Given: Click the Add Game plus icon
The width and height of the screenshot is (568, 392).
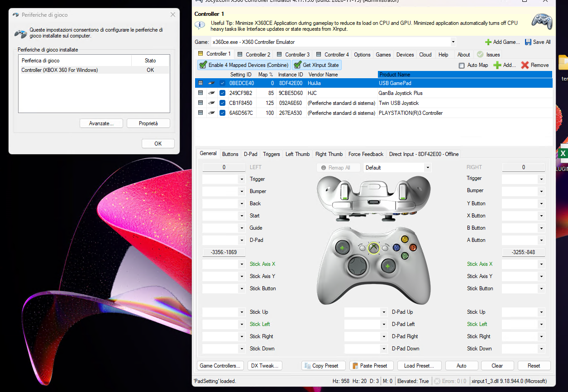Looking at the screenshot, I should tap(488, 42).
